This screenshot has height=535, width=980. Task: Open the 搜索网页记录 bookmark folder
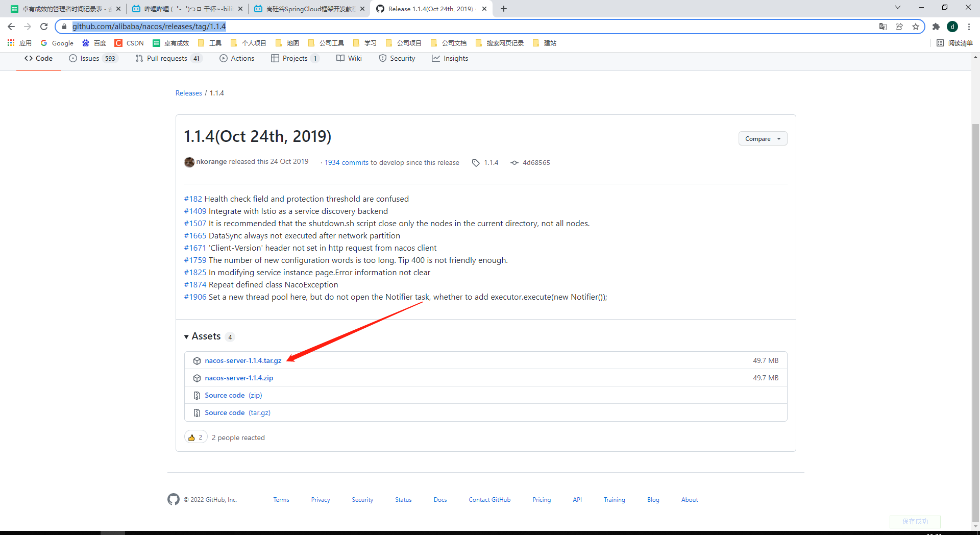click(x=500, y=43)
